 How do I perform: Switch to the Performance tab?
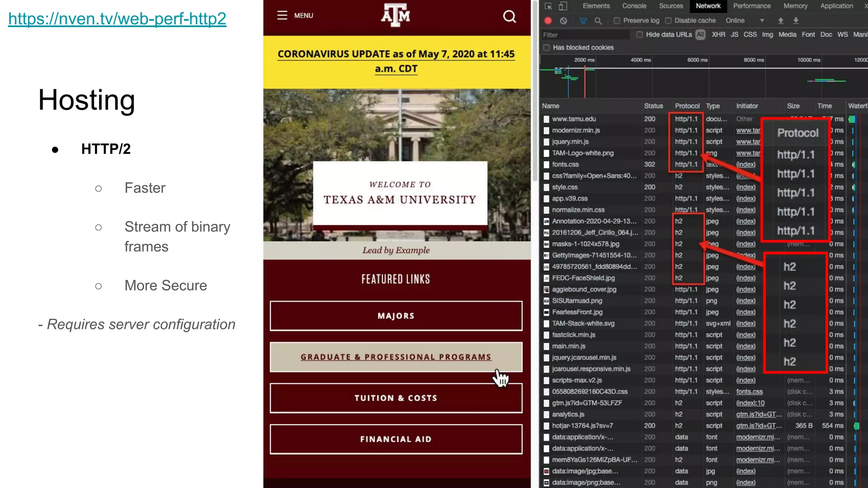click(x=752, y=6)
